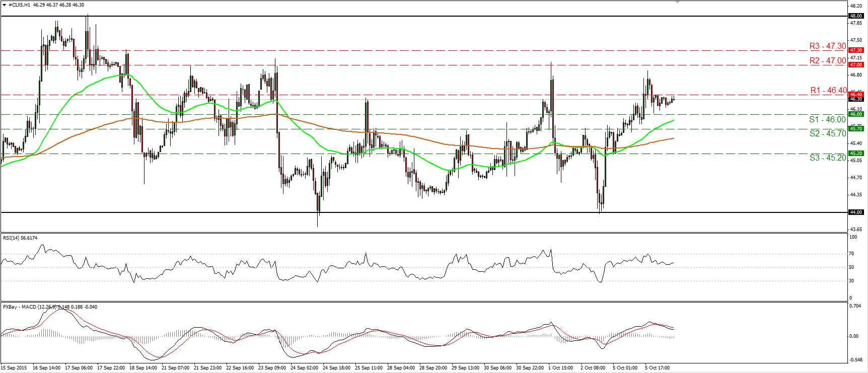Image resolution: width=868 pixels, height=373 pixels.
Task: Click the FXBay - MACD (12,26,9) indicator label
Action: [50, 307]
